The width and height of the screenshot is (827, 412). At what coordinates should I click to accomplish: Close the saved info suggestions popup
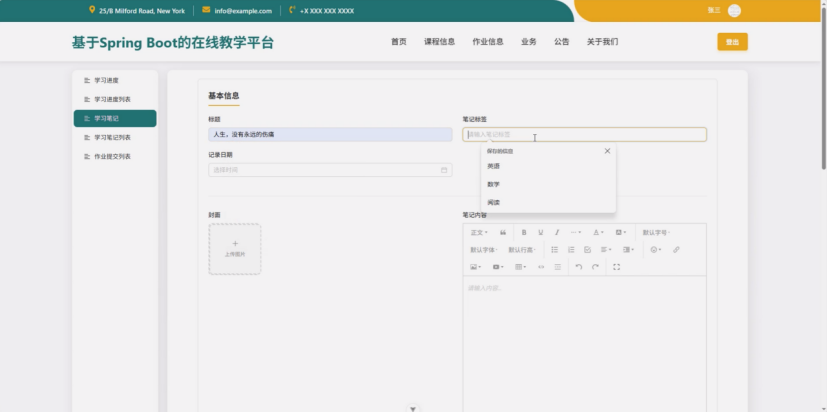coord(607,151)
